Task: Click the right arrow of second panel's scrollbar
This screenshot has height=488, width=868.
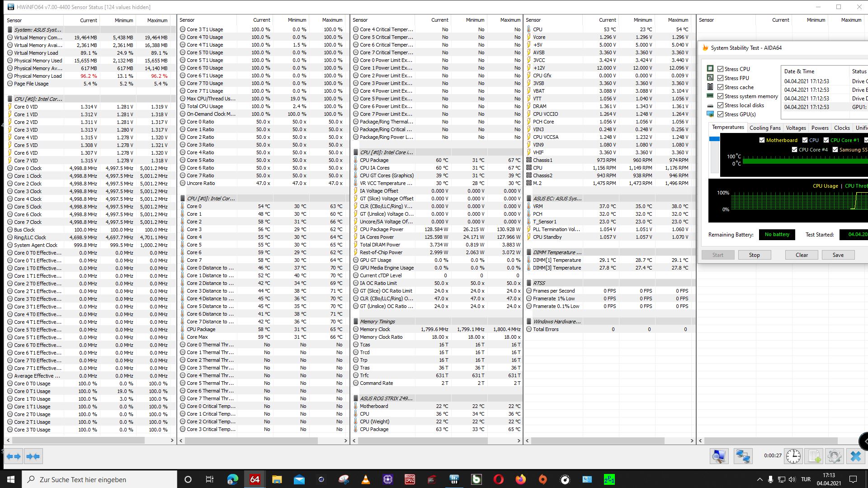Action: (345, 440)
